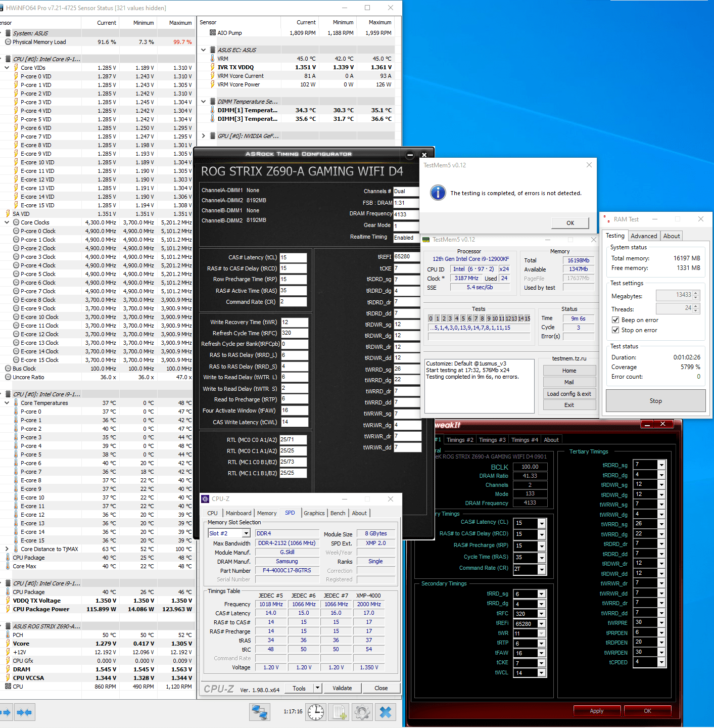The width and height of the screenshot is (714, 728).
Task: Open Timings #2 tab in MemTweakIt
Action: coord(460,440)
